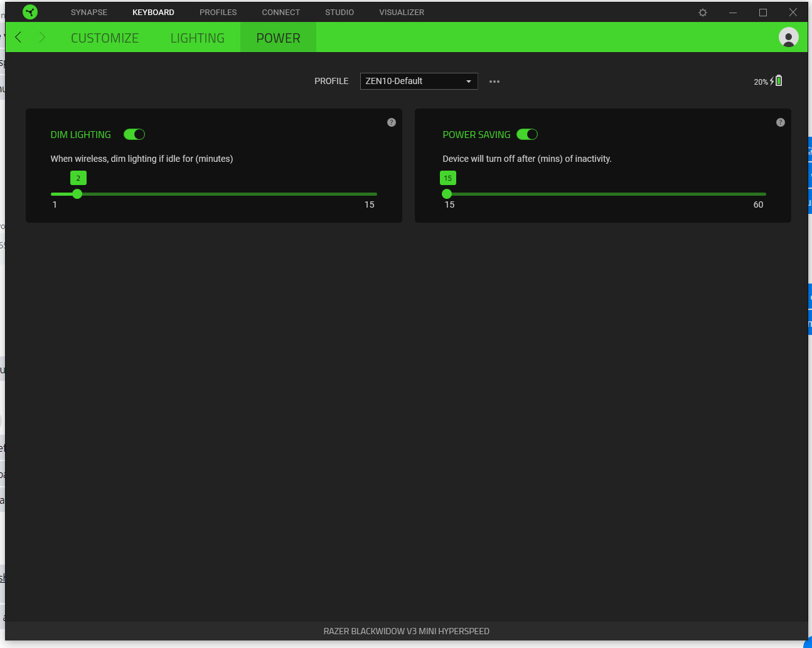Image resolution: width=812 pixels, height=648 pixels.
Task: Open the Studio tab
Action: (339, 12)
